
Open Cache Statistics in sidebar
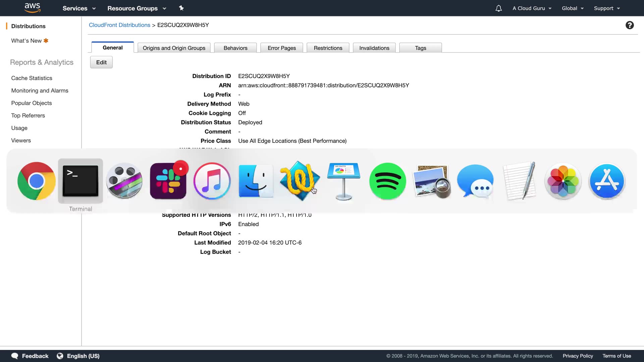pos(32,78)
